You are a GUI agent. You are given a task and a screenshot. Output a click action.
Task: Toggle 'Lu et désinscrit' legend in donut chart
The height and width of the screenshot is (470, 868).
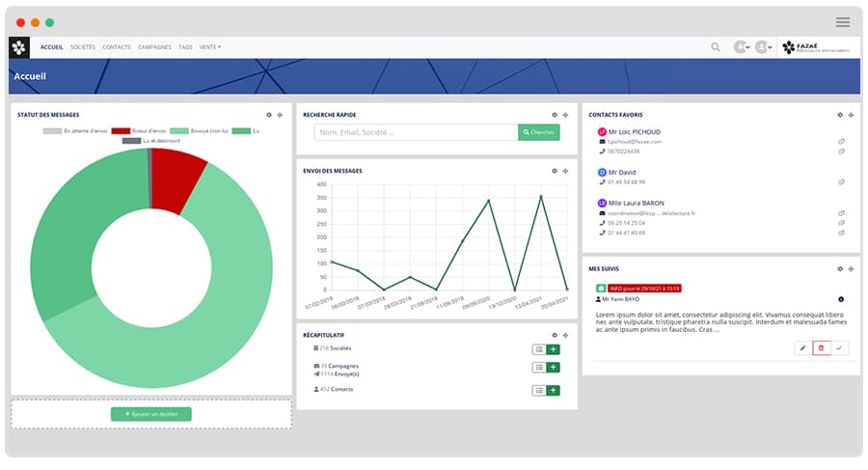151,141
